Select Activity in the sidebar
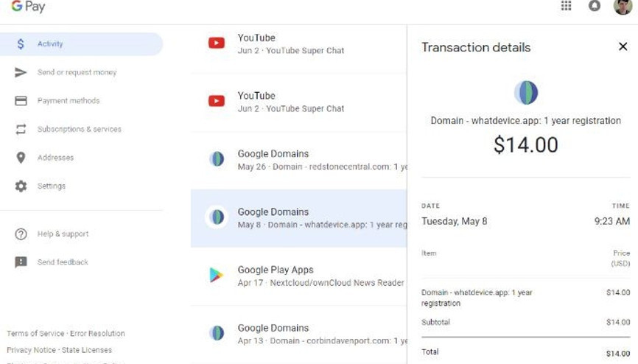638x364 pixels. click(x=81, y=44)
